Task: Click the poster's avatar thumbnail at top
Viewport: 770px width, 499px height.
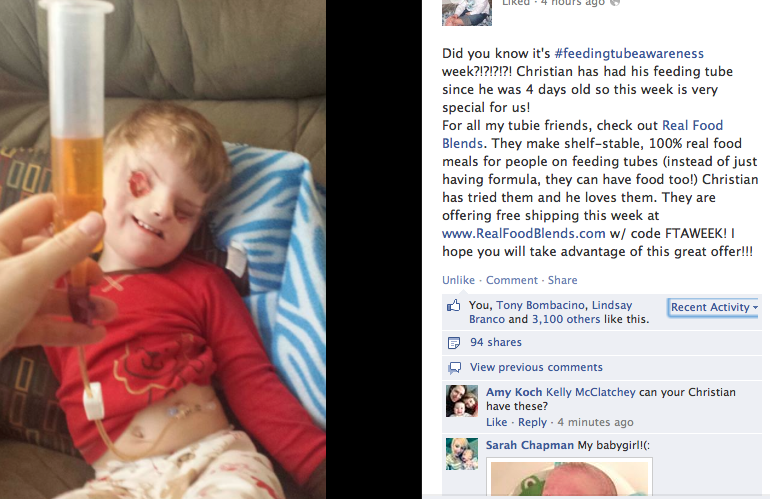Action: 467,12
